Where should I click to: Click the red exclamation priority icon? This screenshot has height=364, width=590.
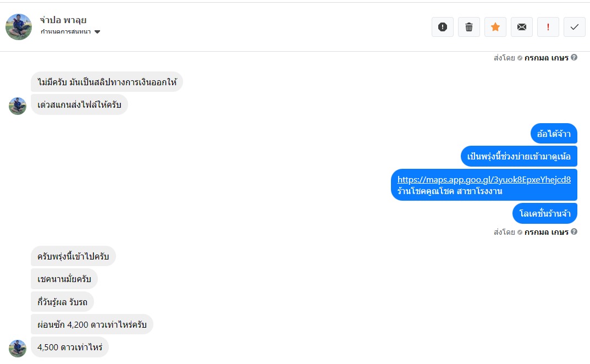[x=548, y=27]
